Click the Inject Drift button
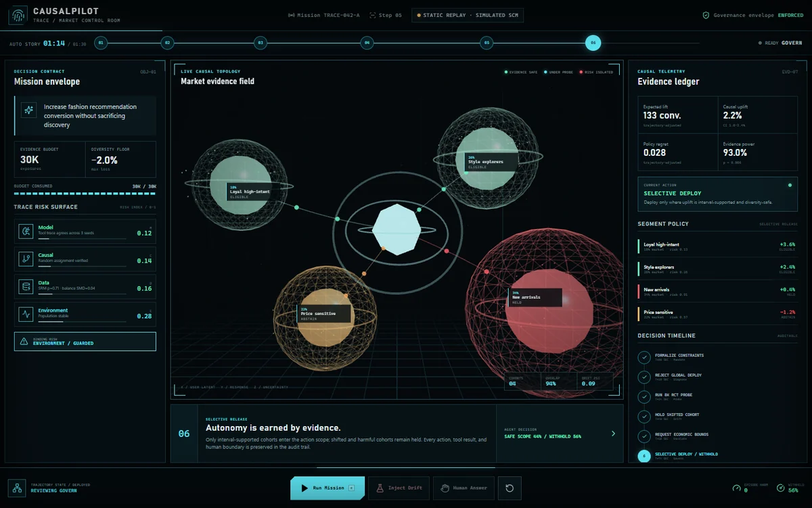812x508 pixels. (x=399, y=488)
